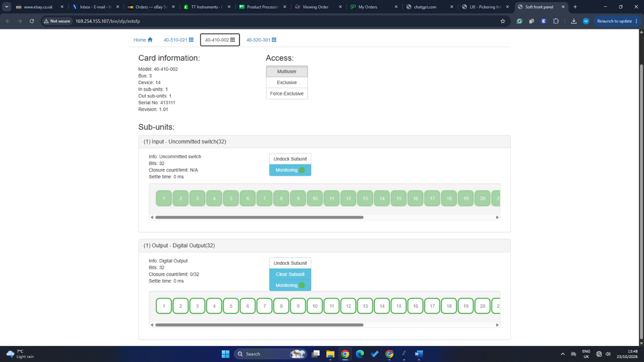
Task: Bookmark this page with the star icon
Action: click(x=503, y=21)
